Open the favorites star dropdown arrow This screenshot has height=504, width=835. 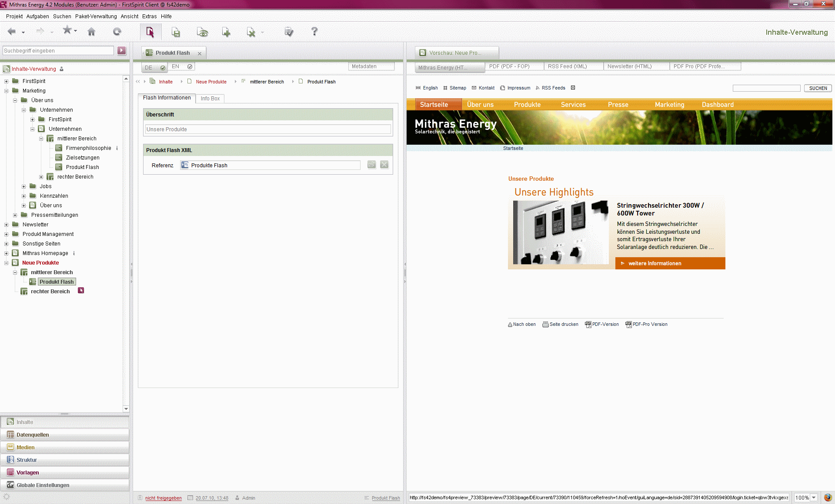pyautogui.click(x=76, y=31)
